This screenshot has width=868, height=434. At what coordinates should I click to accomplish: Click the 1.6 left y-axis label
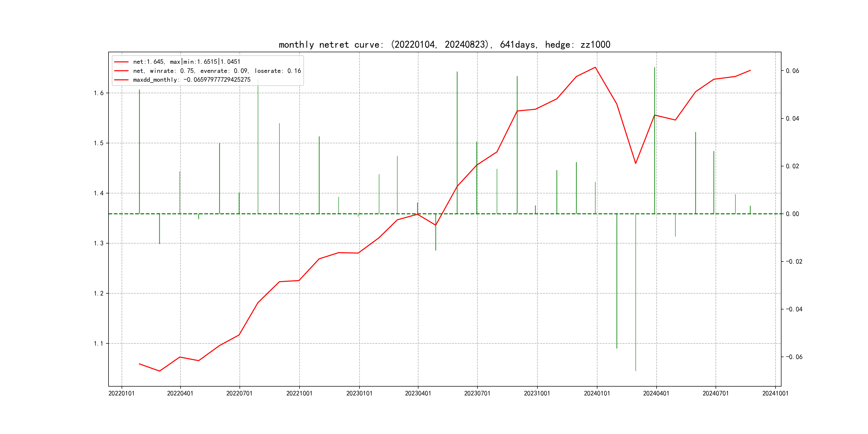point(99,93)
